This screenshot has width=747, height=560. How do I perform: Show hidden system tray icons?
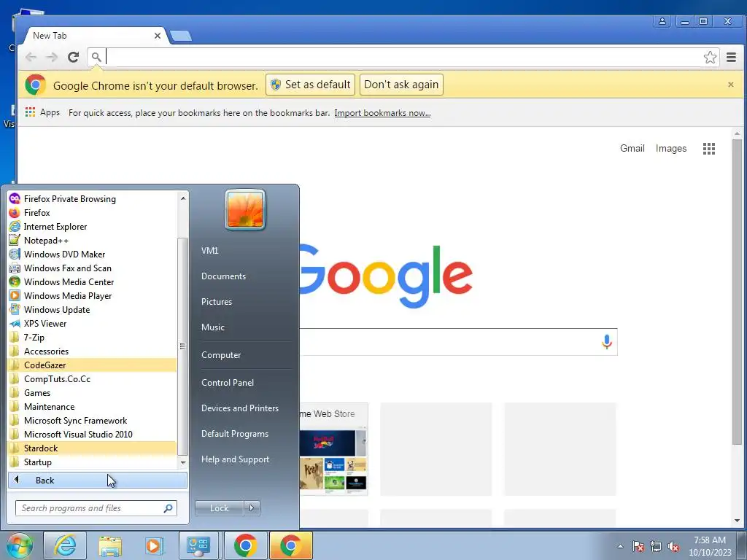(x=620, y=546)
